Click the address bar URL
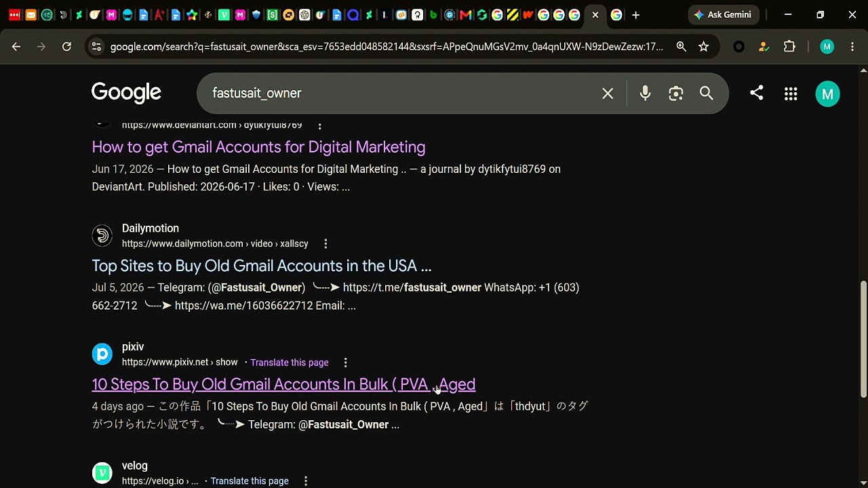The width and height of the screenshot is (868, 488). [x=387, y=47]
